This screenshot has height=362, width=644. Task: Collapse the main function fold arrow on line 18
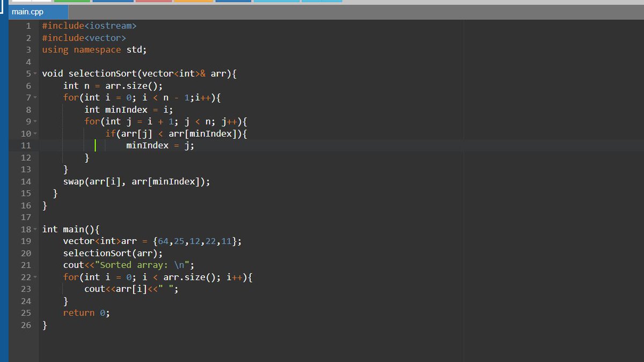(35, 229)
